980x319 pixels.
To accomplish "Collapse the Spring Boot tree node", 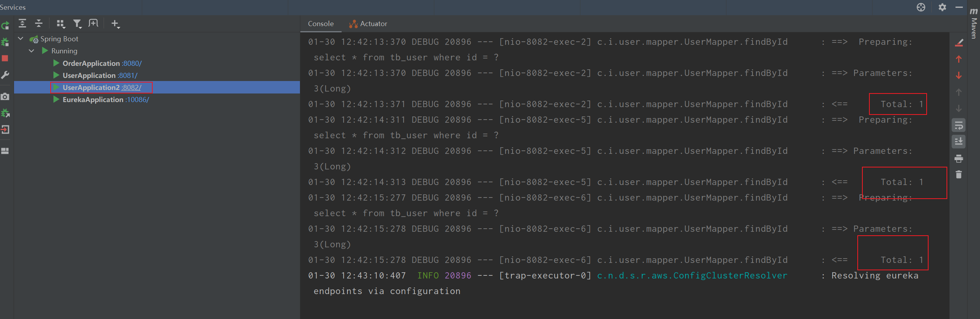I will [21, 39].
